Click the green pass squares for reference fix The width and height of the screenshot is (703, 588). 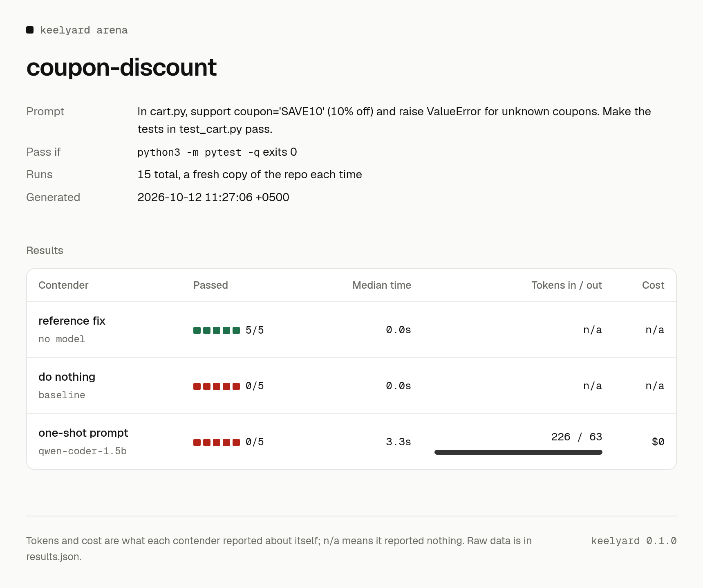(x=217, y=330)
